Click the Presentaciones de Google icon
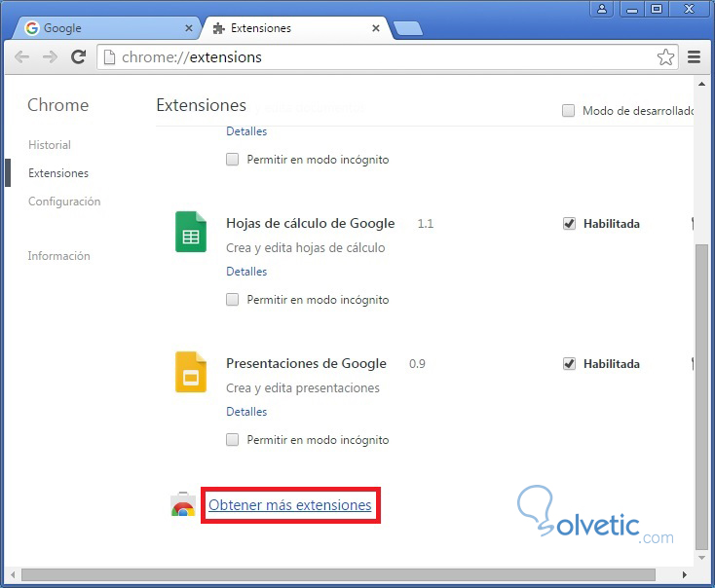The width and height of the screenshot is (715, 588). (191, 372)
